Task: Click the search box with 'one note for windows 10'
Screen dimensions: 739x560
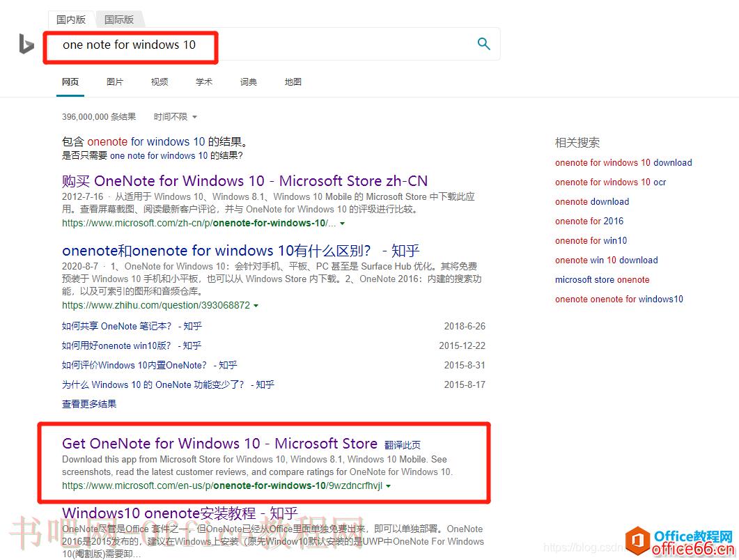Action: (272, 45)
